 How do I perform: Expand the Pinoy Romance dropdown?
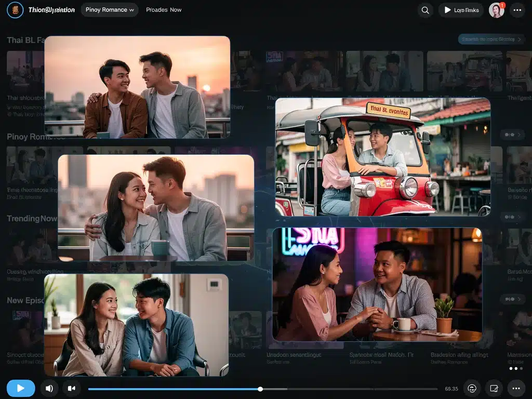pos(110,10)
